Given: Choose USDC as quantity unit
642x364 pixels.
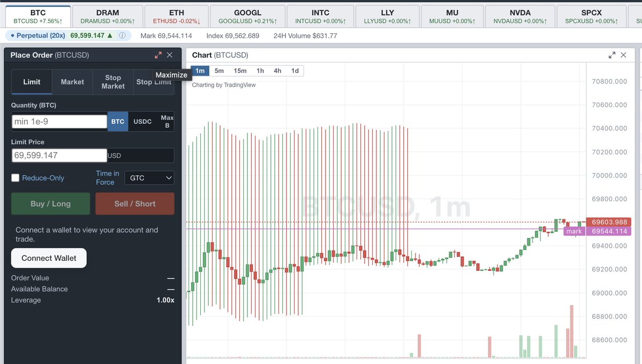Looking at the screenshot, I should (142, 122).
